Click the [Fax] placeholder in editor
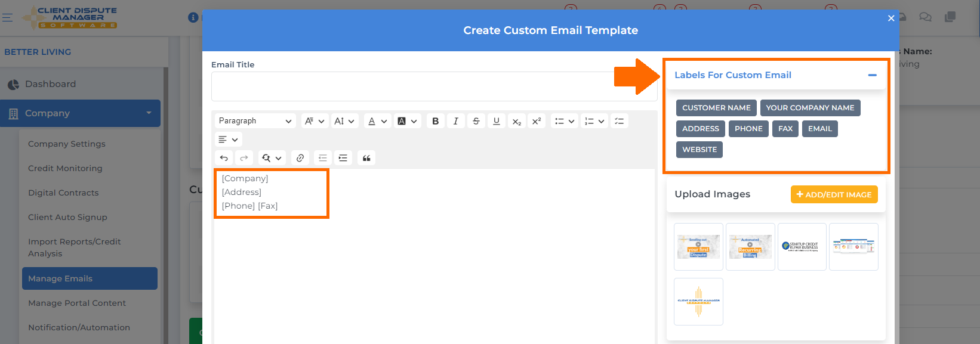Screen dimensions: 980x344 [268, 206]
